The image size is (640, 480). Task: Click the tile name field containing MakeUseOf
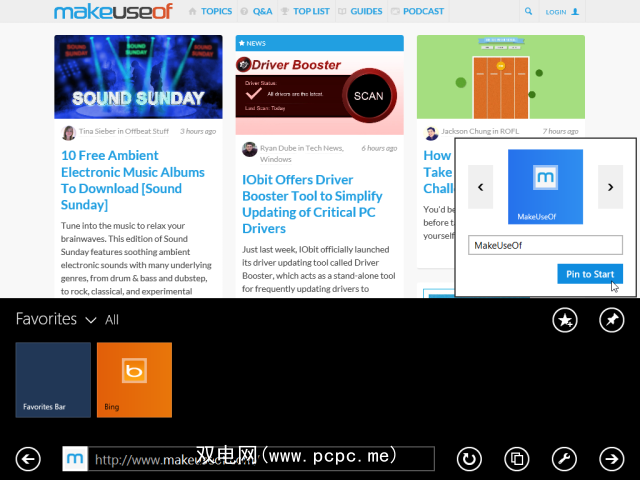tap(545, 245)
